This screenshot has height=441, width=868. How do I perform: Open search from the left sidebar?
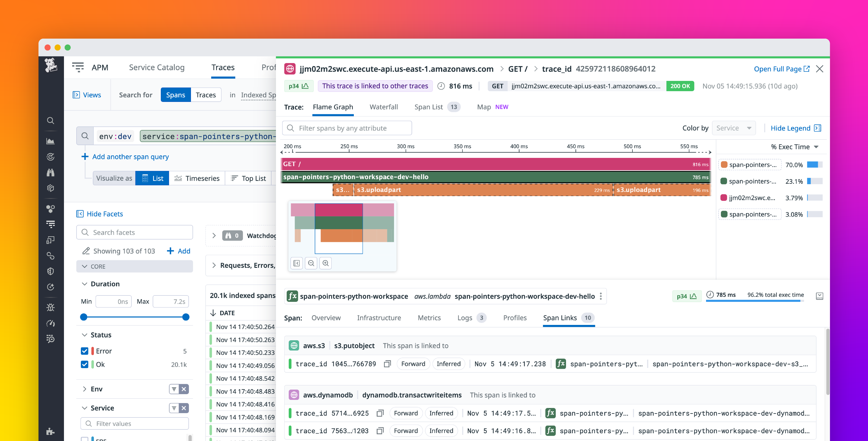tap(50, 120)
